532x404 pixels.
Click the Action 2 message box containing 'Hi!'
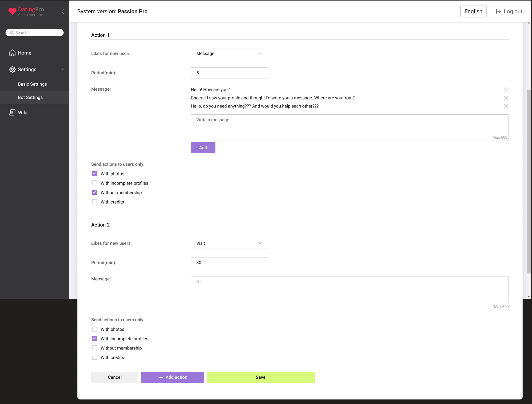coord(350,290)
